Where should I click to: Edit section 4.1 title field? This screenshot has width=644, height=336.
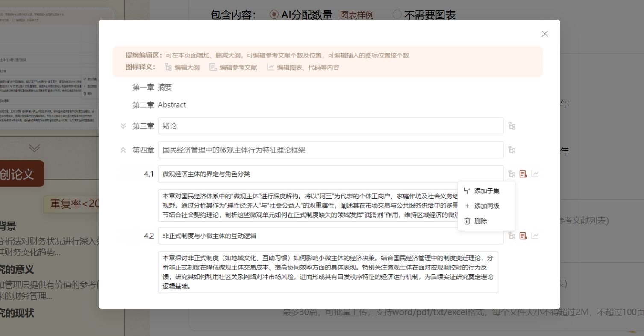click(x=330, y=174)
